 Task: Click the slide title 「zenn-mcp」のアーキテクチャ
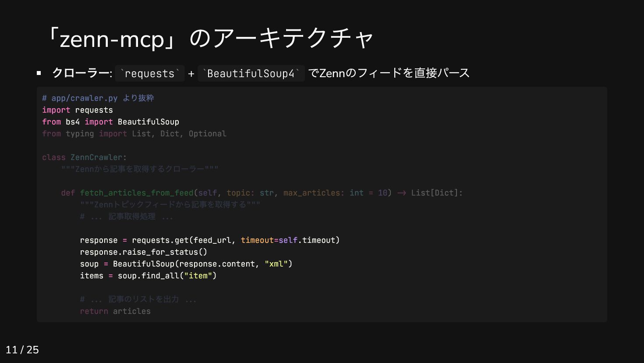tap(210, 38)
